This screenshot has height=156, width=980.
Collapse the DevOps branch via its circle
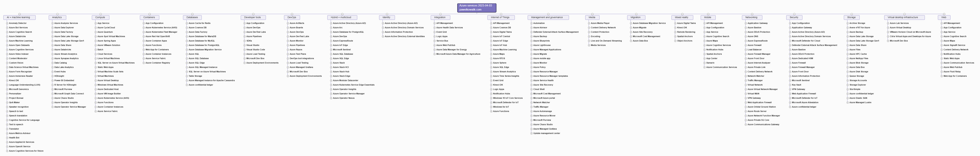click(292, 14)
